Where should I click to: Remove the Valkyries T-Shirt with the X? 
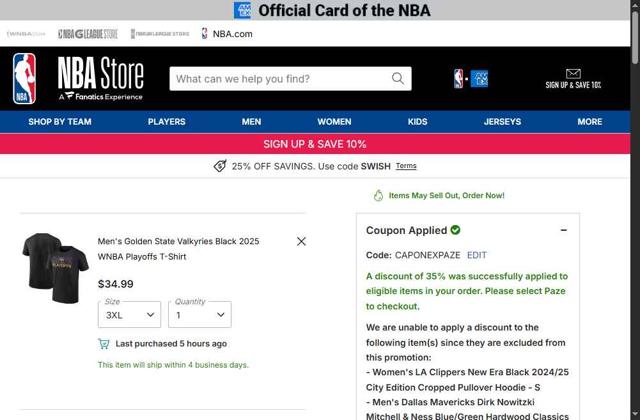(x=301, y=241)
